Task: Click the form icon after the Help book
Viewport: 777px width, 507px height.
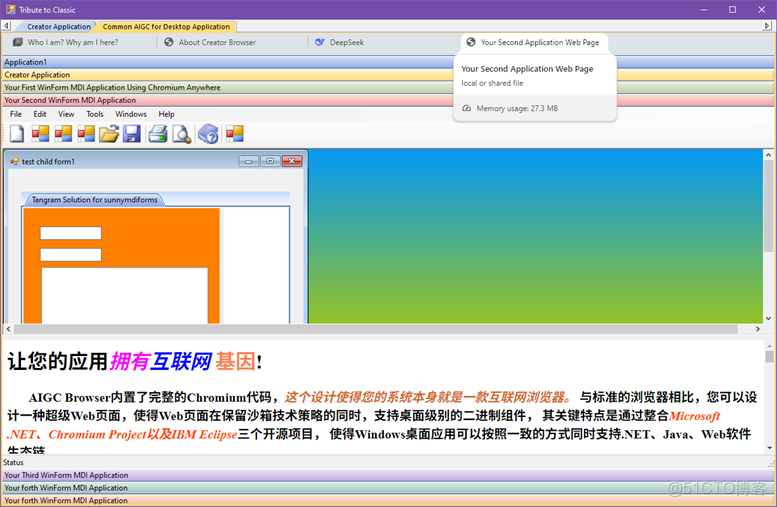Action: pos(235,133)
